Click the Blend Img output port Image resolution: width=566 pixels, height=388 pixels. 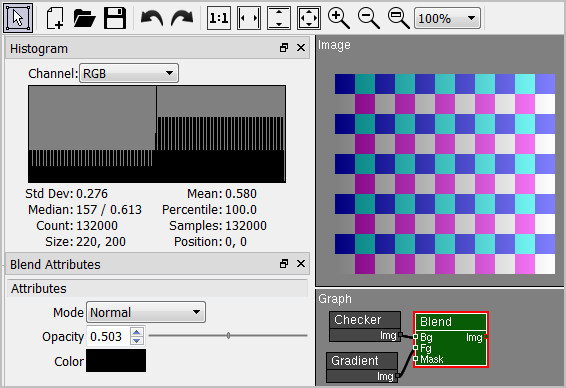[487, 337]
